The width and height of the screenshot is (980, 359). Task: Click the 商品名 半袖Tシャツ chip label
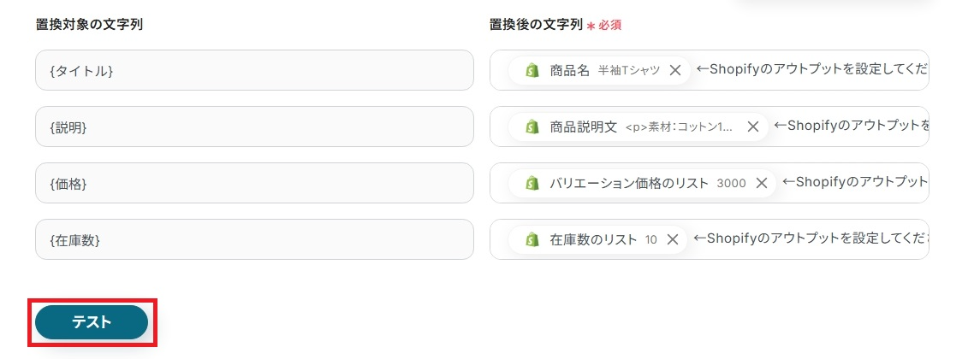604,70
